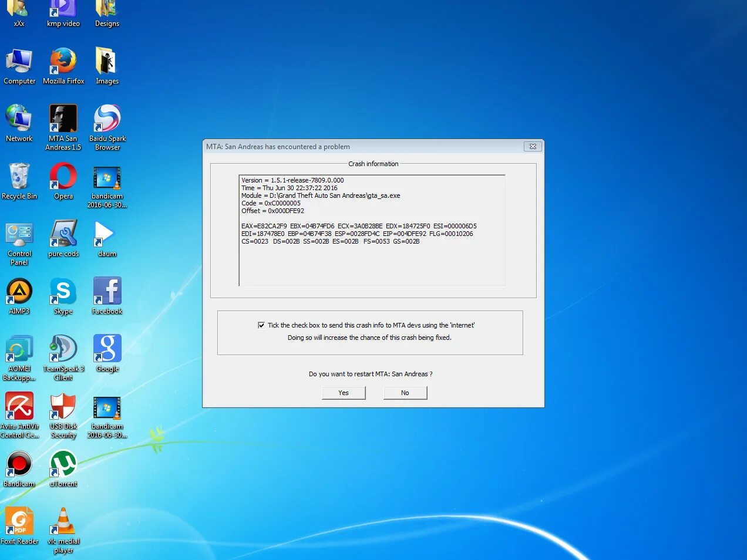
Task: Open the Control Panel desktop icon
Action: [19, 242]
